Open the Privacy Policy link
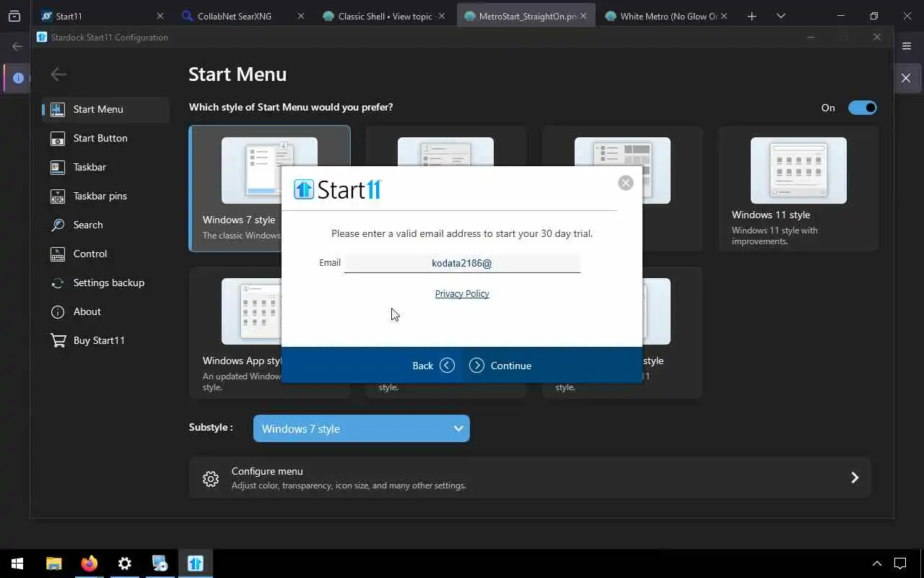 point(462,293)
